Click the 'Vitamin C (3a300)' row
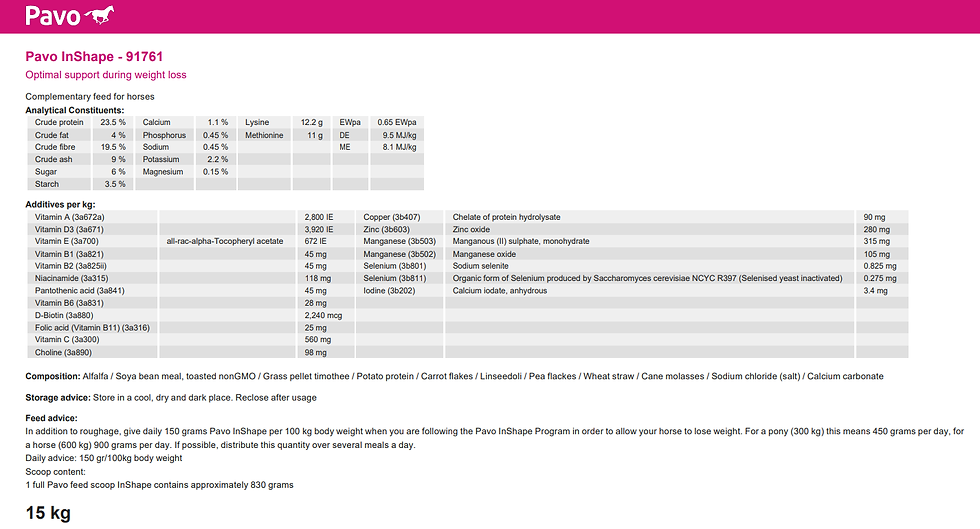The height and width of the screenshot is (529, 980). click(67, 340)
